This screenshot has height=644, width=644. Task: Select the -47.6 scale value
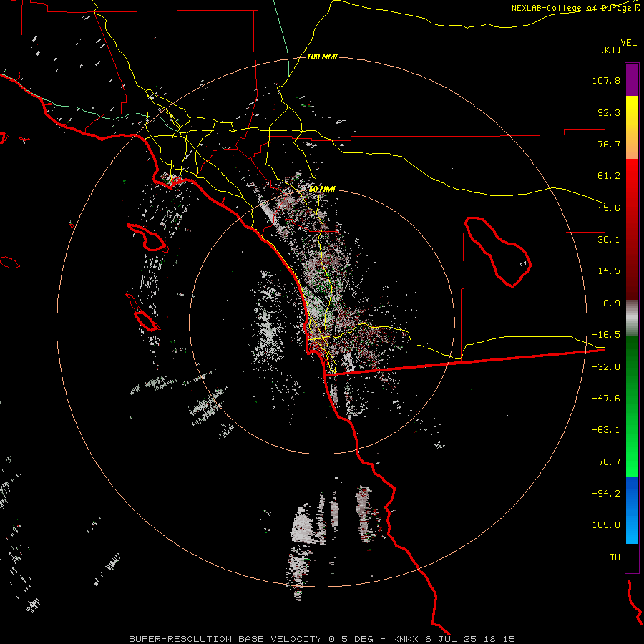click(x=606, y=399)
